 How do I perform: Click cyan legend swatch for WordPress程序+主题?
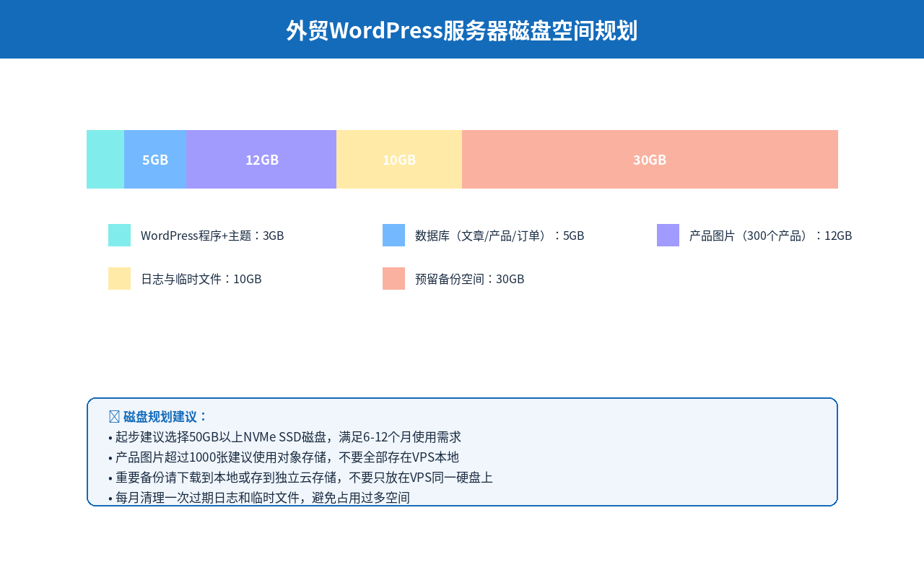coord(119,235)
